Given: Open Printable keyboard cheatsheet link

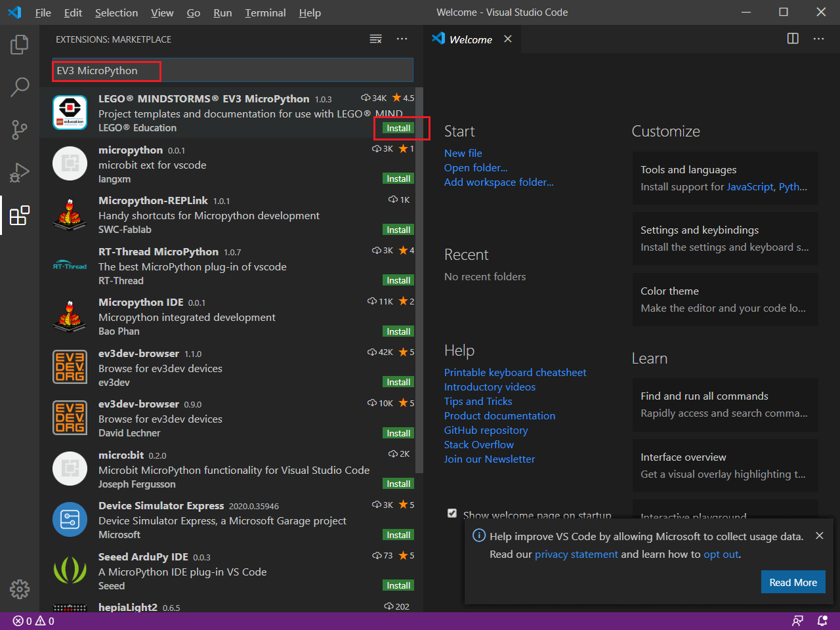Looking at the screenshot, I should 515,372.
